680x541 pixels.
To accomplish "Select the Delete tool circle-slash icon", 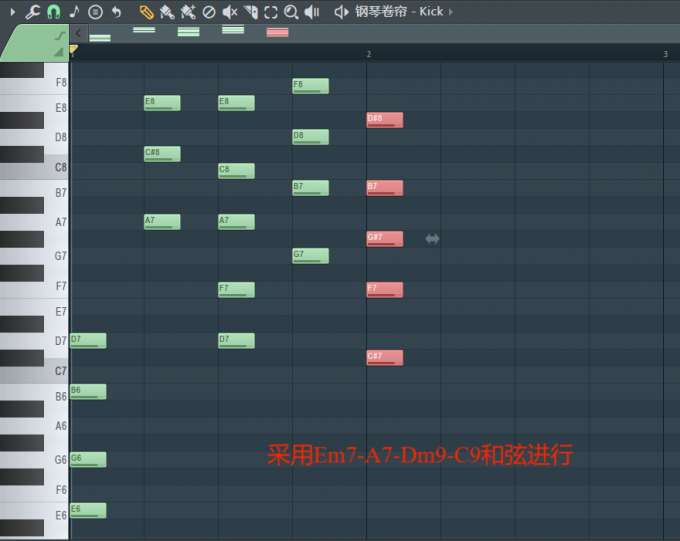I will [x=209, y=12].
